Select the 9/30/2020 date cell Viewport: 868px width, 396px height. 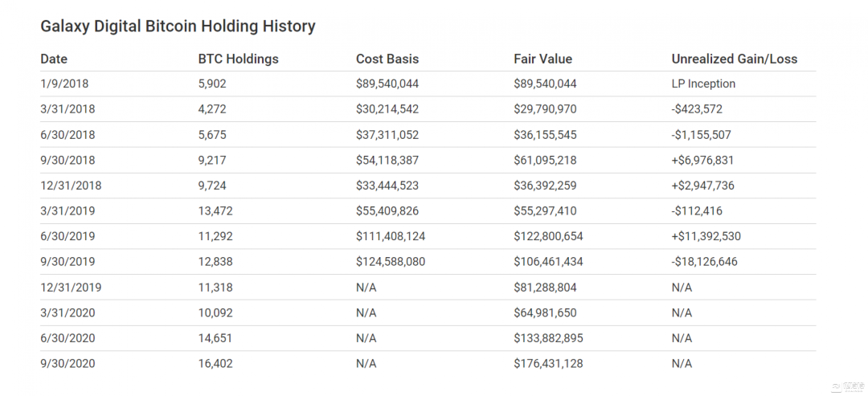tap(68, 364)
